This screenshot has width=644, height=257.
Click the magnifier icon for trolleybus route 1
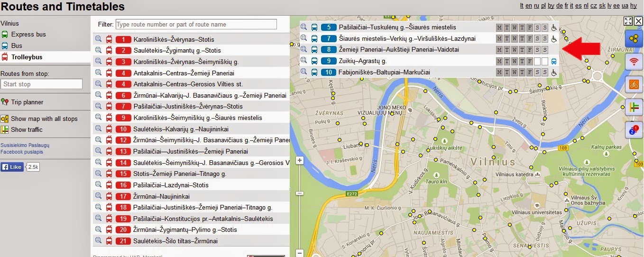[x=99, y=39]
